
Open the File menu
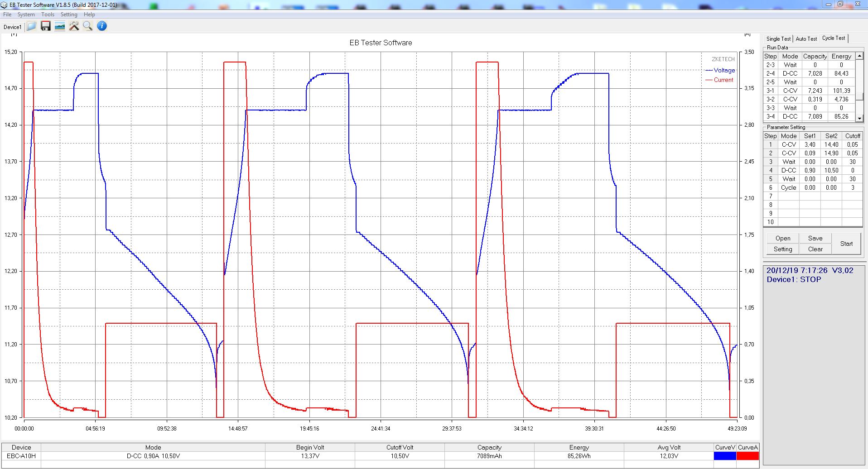tap(7, 14)
